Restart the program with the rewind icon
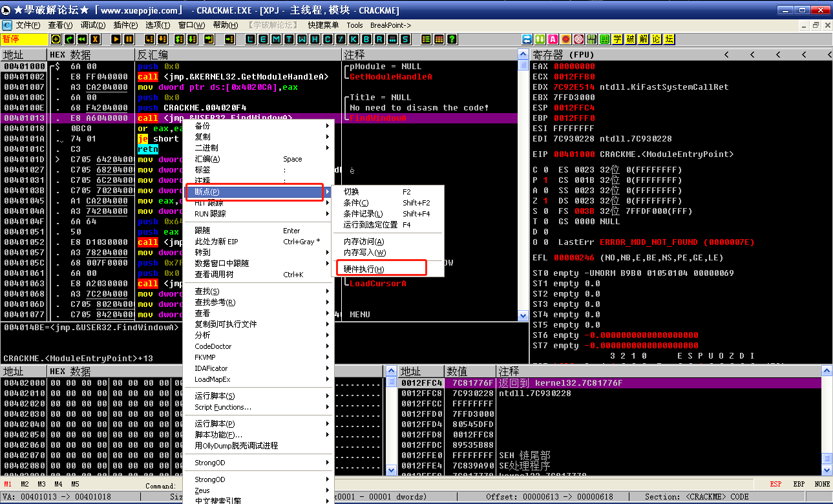Image resolution: width=833 pixels, height=504 pixels. click(x=82, y=39)
